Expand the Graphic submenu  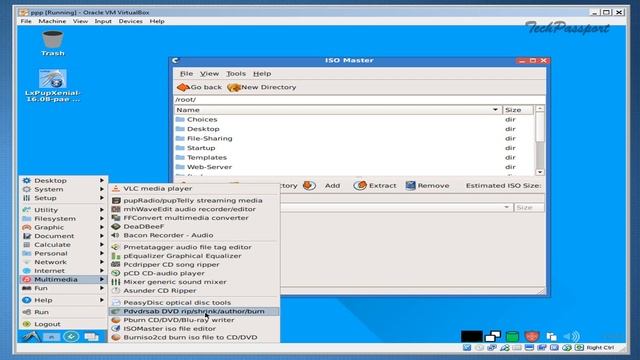click(63, 227)
